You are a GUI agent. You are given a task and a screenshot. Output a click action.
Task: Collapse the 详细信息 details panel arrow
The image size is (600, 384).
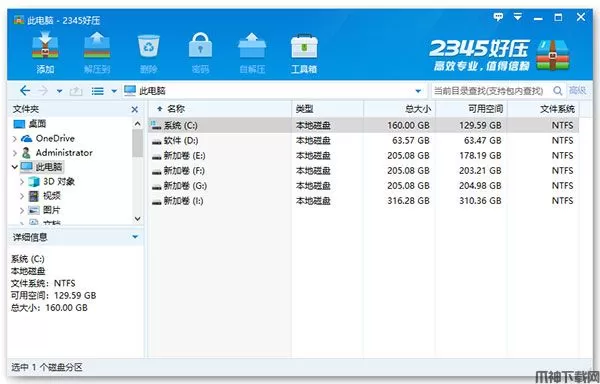click(x=135, y=237)
